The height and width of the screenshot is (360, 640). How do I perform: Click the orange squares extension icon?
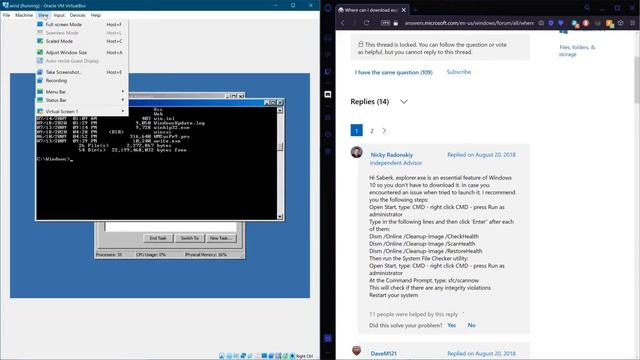pos(610,24)
